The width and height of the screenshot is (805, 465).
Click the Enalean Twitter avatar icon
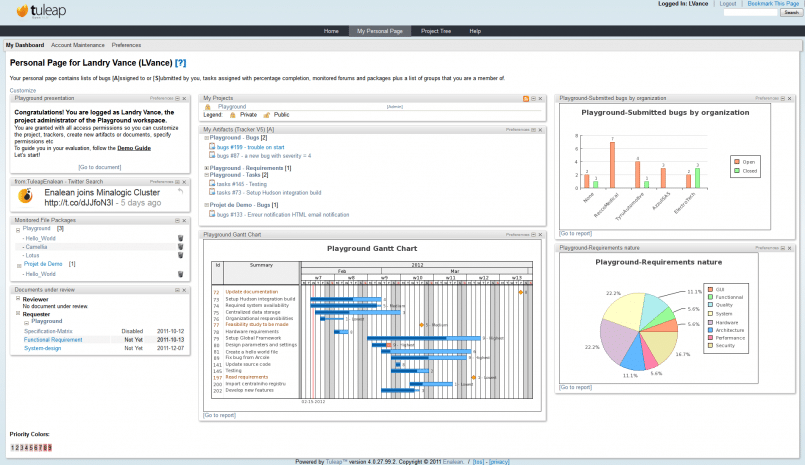point(25,196)
